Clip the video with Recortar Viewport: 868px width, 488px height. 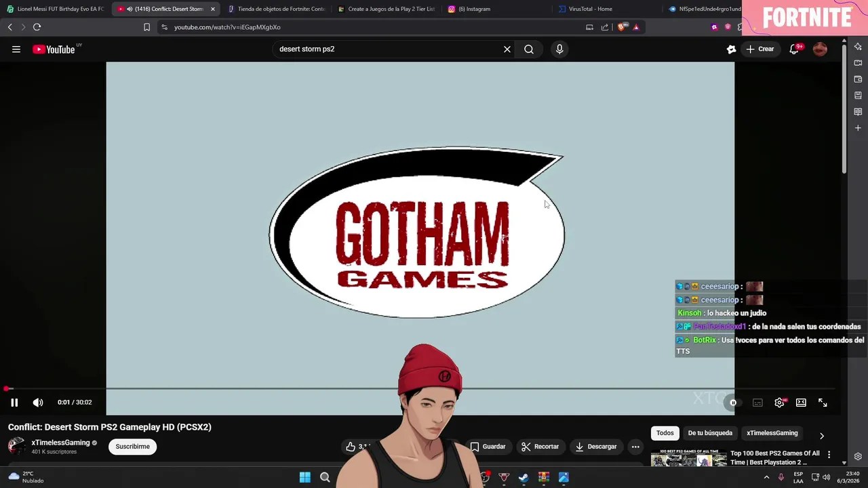(x=540, y=447)
